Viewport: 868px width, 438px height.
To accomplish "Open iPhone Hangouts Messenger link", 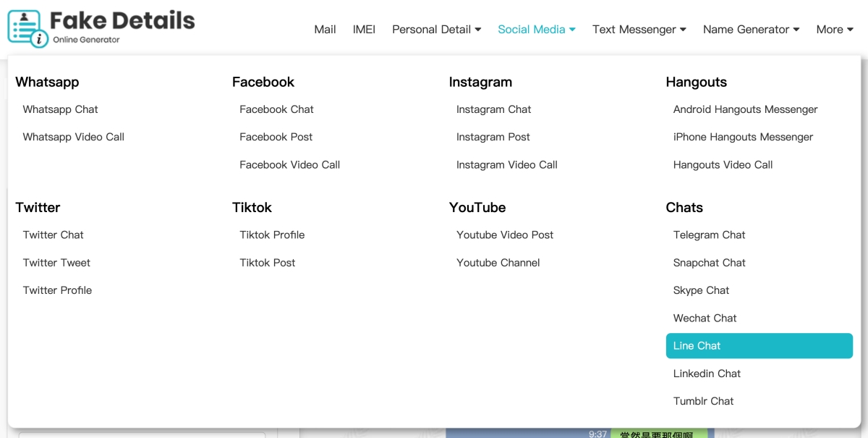I will 743,137.
